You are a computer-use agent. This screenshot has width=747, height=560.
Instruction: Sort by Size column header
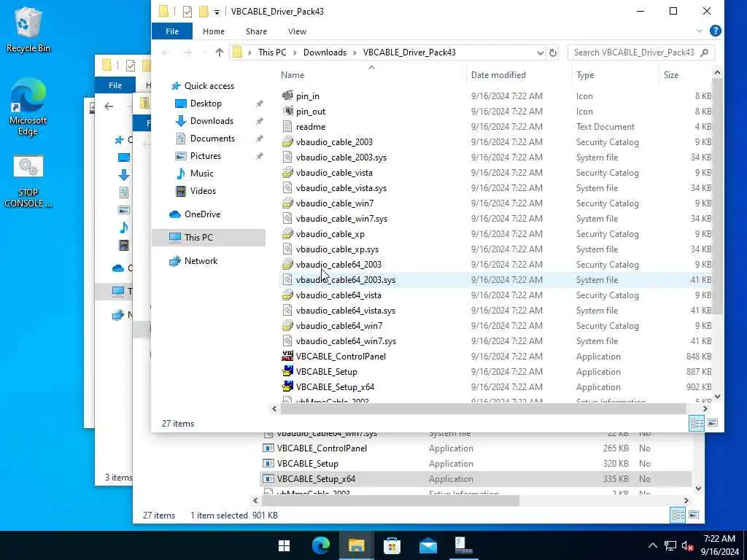(671, 75)
